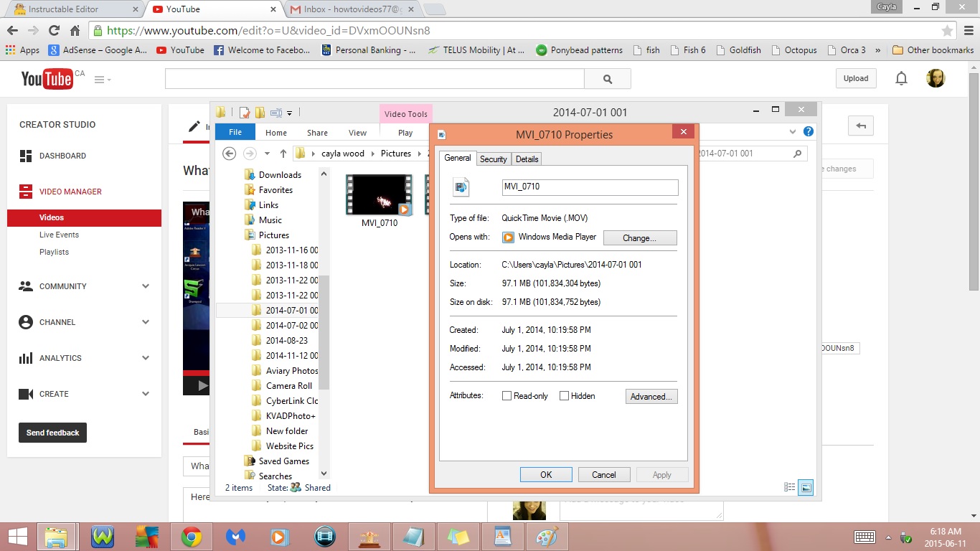
Task: Click Chrome home button
Action: 75,31
